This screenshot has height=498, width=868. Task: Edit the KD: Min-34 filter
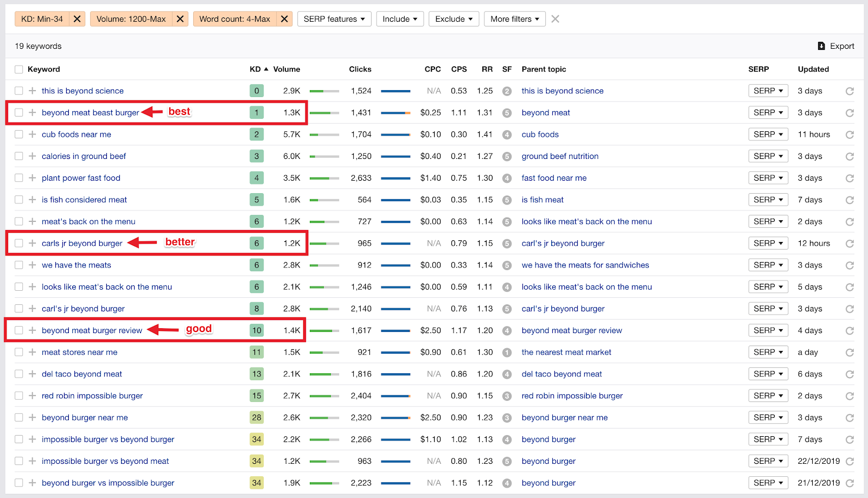coord(42,19)
